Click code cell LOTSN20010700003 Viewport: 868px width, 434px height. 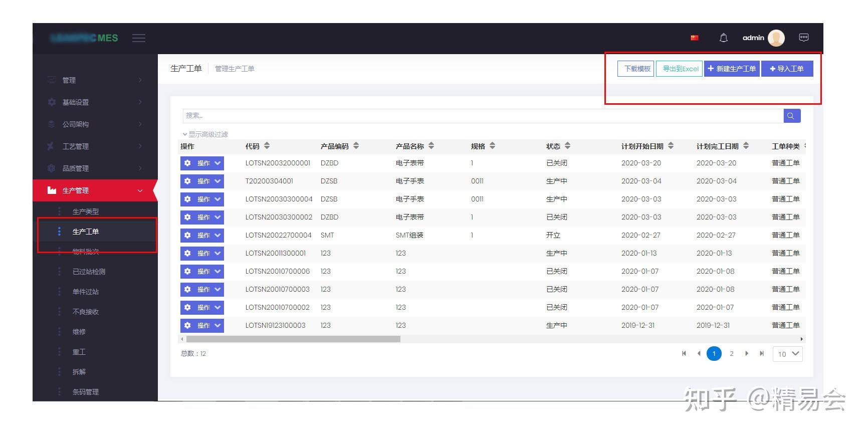(x=277, y=289)
